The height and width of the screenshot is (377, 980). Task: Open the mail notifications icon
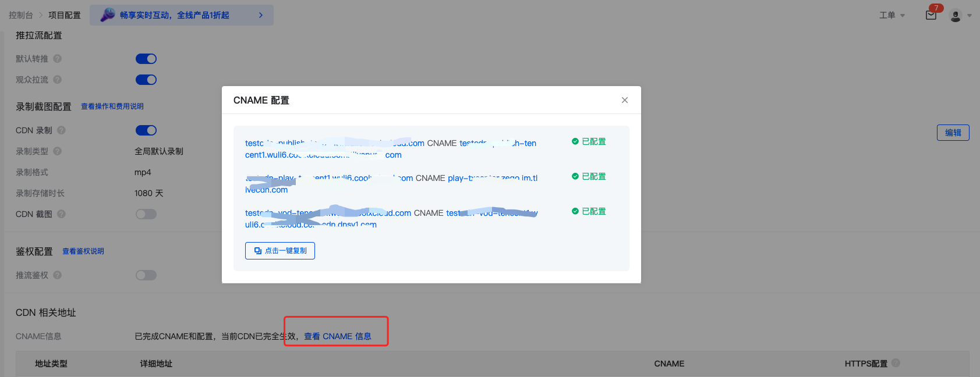[931, 15]
